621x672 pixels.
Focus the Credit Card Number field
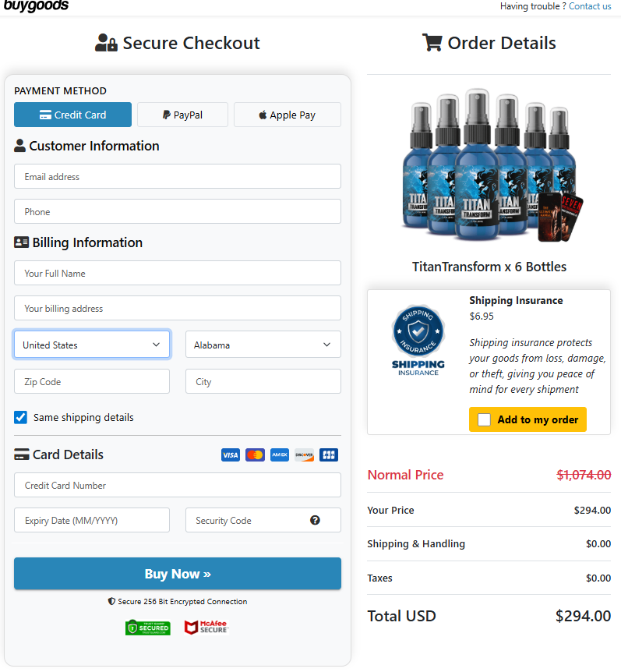178,485
